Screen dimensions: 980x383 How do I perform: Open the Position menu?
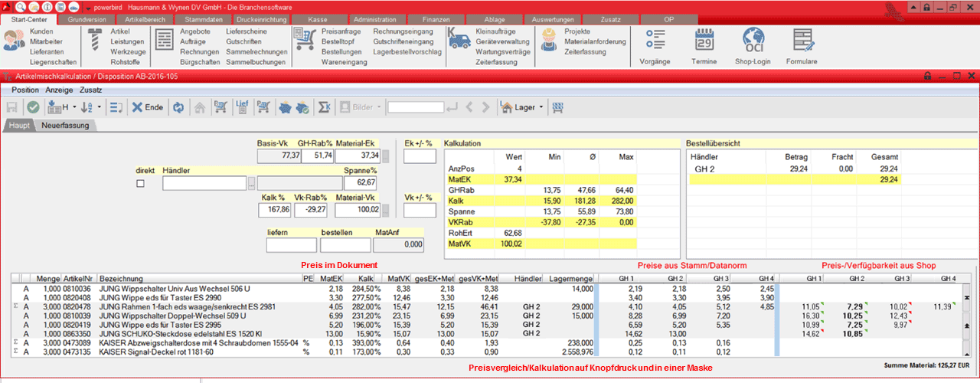pos(25,90)
